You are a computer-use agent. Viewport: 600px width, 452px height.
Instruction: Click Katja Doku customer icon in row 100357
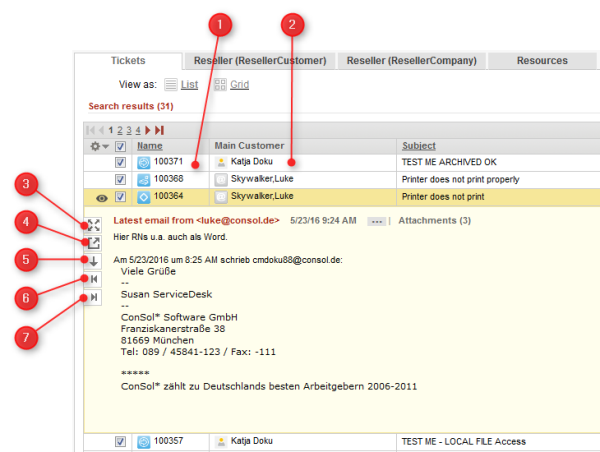221,442
